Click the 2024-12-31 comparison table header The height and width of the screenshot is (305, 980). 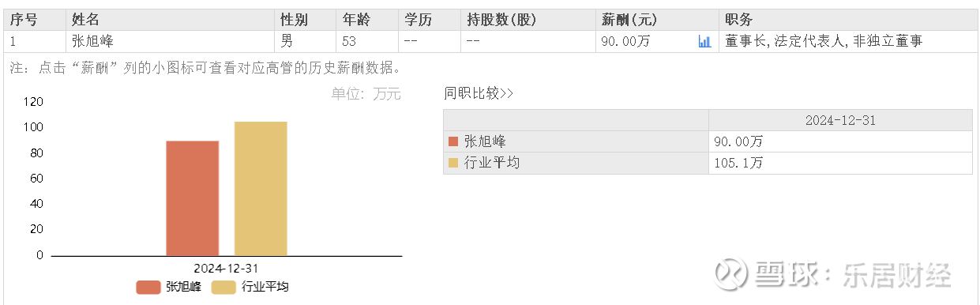pos(840,120)
